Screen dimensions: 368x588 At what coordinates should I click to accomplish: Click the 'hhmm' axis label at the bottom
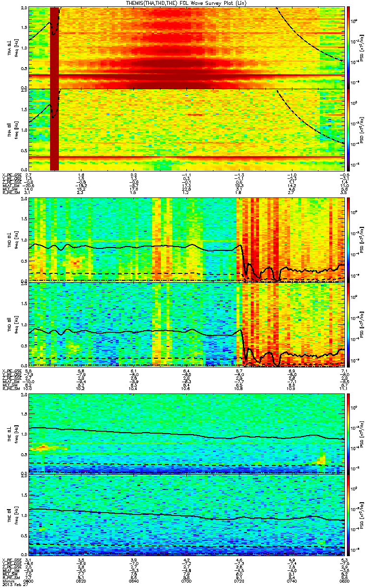point(7,581)
